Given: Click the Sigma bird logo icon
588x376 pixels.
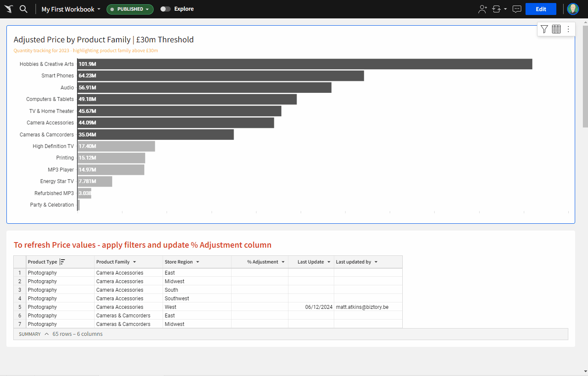Looking at the screenshot, I should coord(9,9).
